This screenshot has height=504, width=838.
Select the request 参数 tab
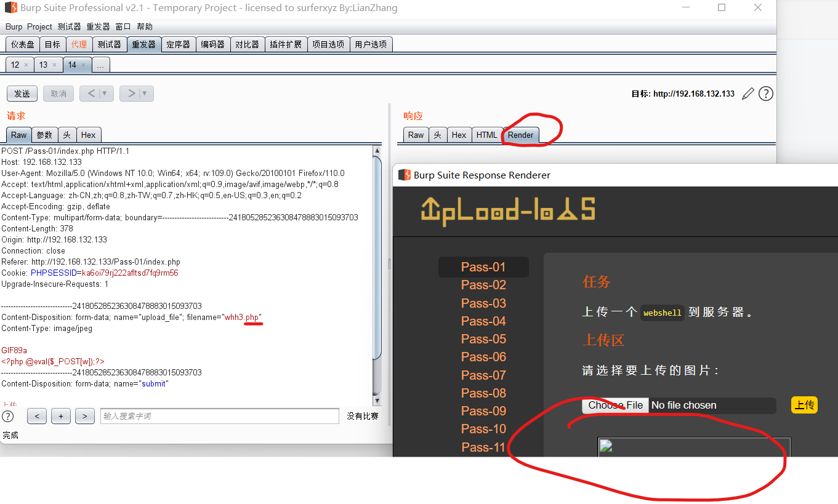pos(44,135)
